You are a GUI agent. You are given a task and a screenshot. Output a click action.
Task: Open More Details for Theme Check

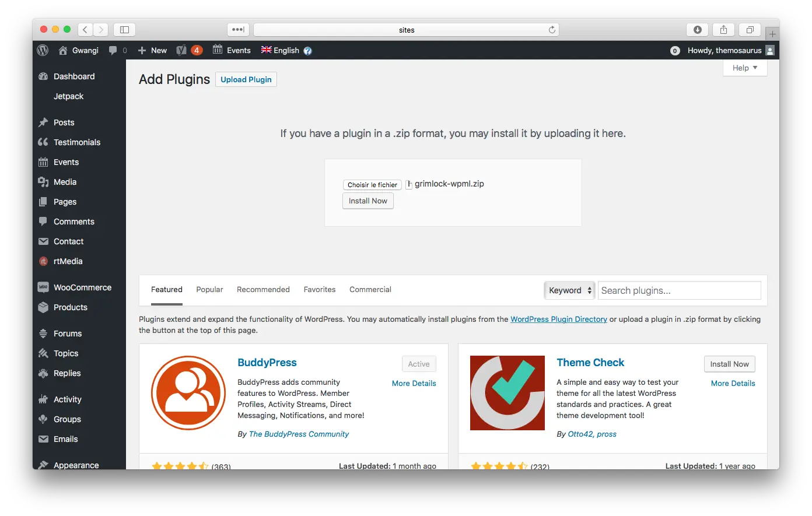click(733, 383)
